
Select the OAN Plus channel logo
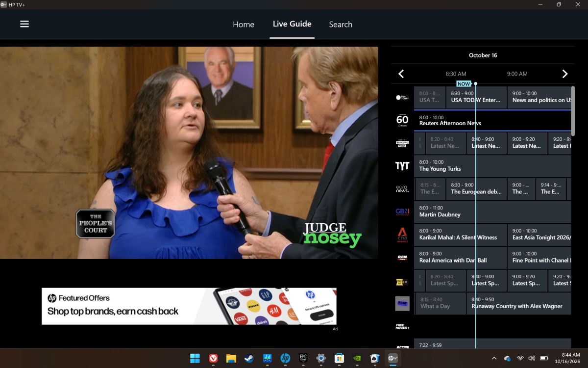click(402, 257)
